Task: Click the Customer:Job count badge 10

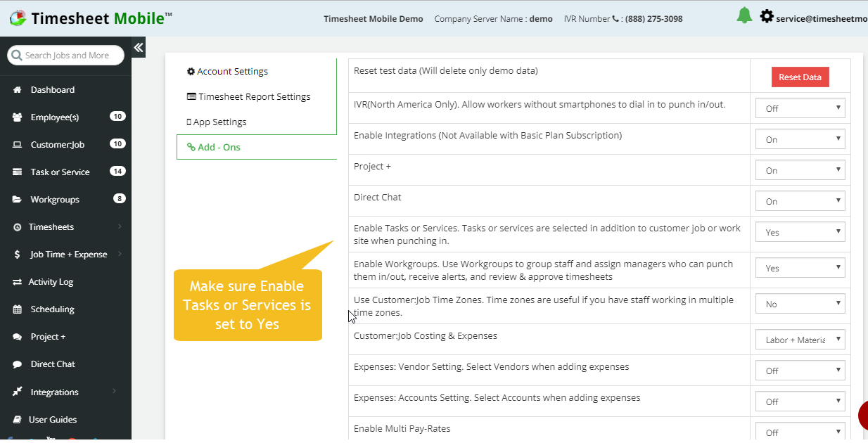Action: [x=117, y=144]
